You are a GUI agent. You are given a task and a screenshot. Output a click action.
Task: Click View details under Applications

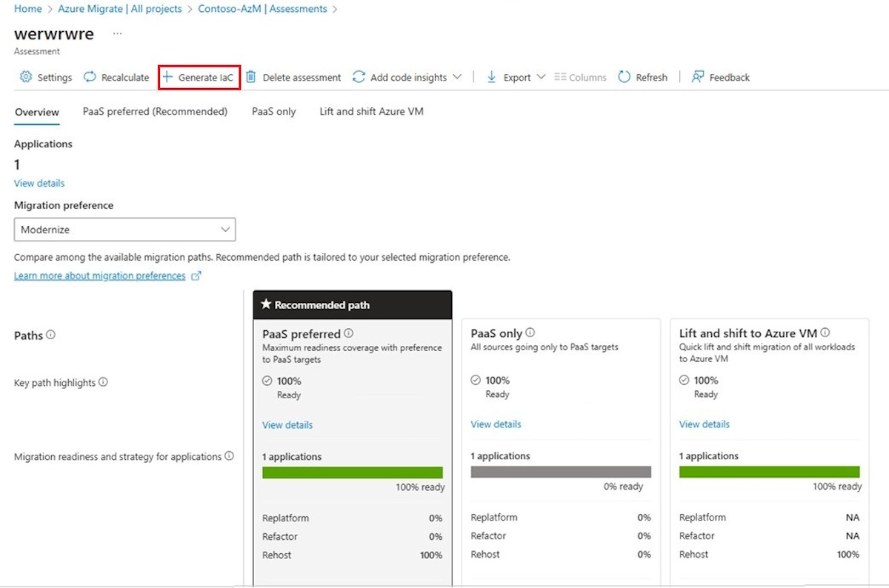point(39,183)
